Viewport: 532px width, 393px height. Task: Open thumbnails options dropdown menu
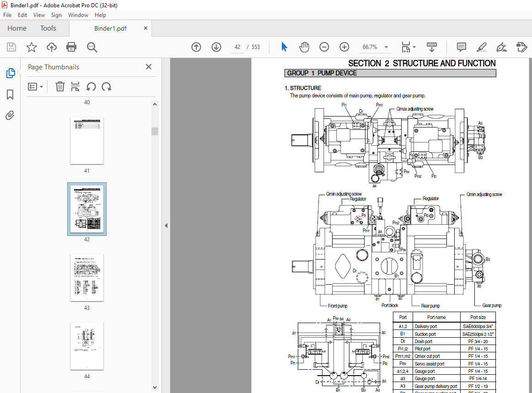click(35, 87)
